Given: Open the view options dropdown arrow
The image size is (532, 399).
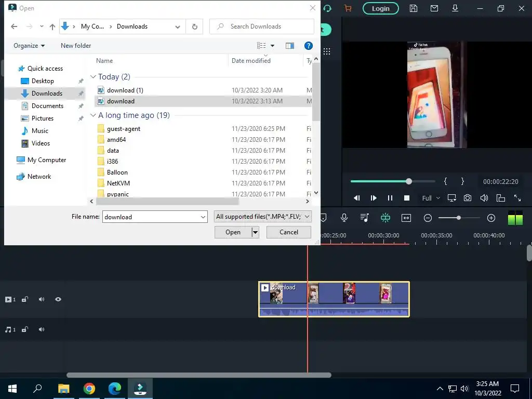Looking at the screenshot, I should (x=272, y=46).
